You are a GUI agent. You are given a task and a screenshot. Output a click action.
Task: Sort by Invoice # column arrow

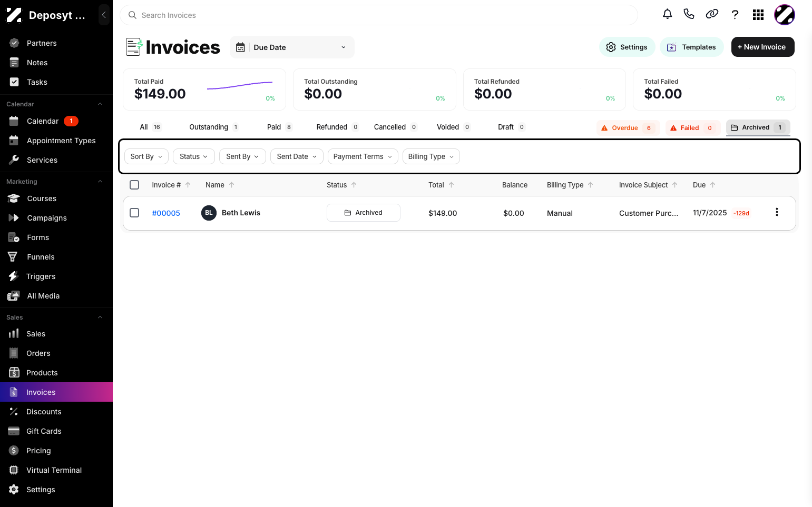(188, 185)
